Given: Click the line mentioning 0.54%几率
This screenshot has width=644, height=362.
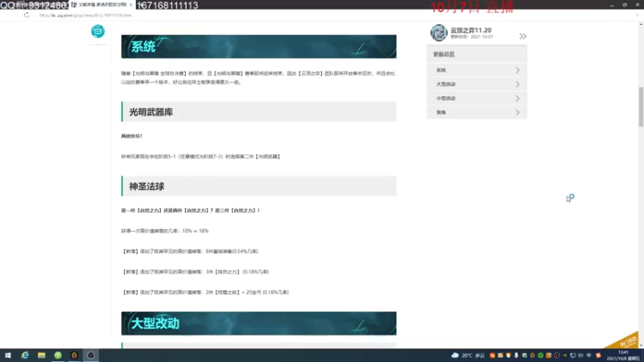Looking at the screenshot, I should (x=190, y=251).
